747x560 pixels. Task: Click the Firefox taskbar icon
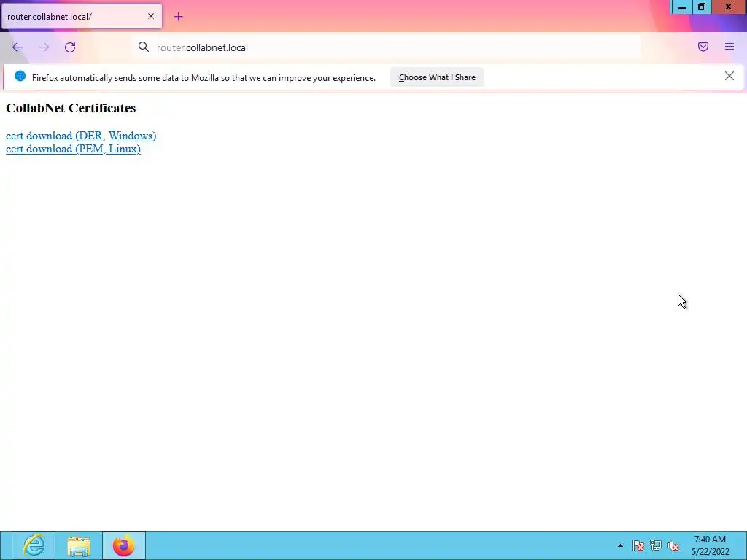tap(124, 545)
